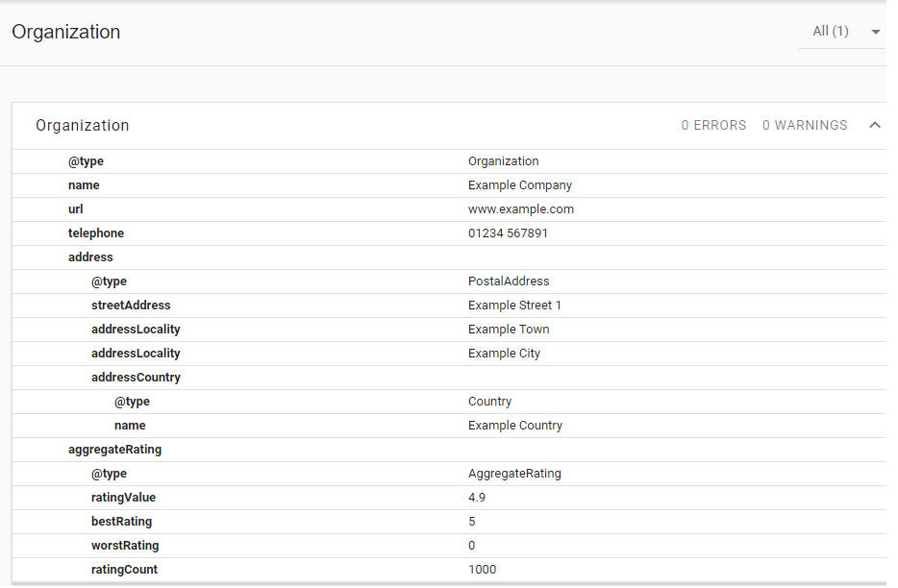Click the Example City locality value
The width and height of the screenshot is (898, 588).
click(504, 354)
